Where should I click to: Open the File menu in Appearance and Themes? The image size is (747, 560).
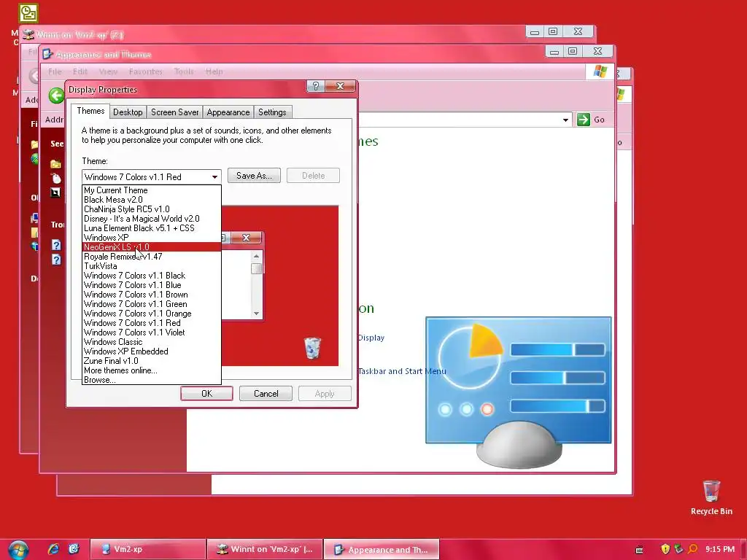coord(55,71)
